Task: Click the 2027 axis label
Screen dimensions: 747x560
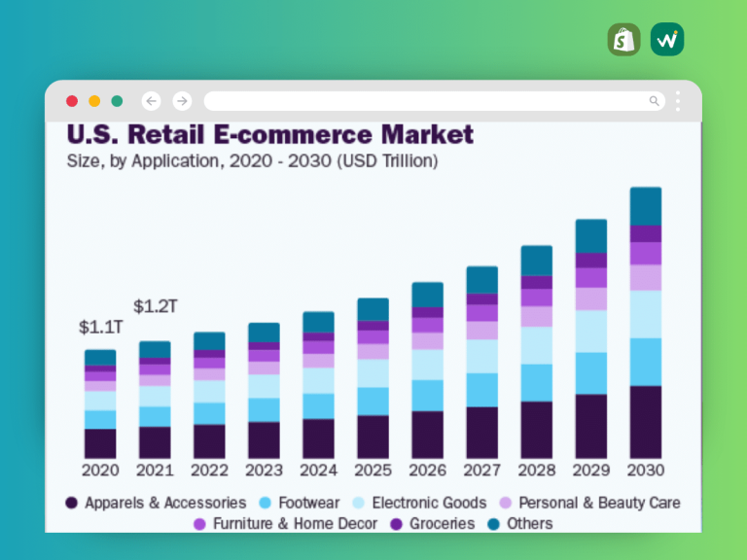Action: tap(482, 471)
